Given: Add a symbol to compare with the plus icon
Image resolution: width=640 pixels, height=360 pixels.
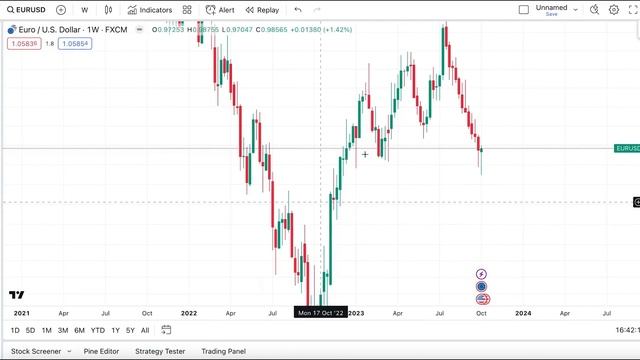Looking at the screenshot, I should coord(61,10).
